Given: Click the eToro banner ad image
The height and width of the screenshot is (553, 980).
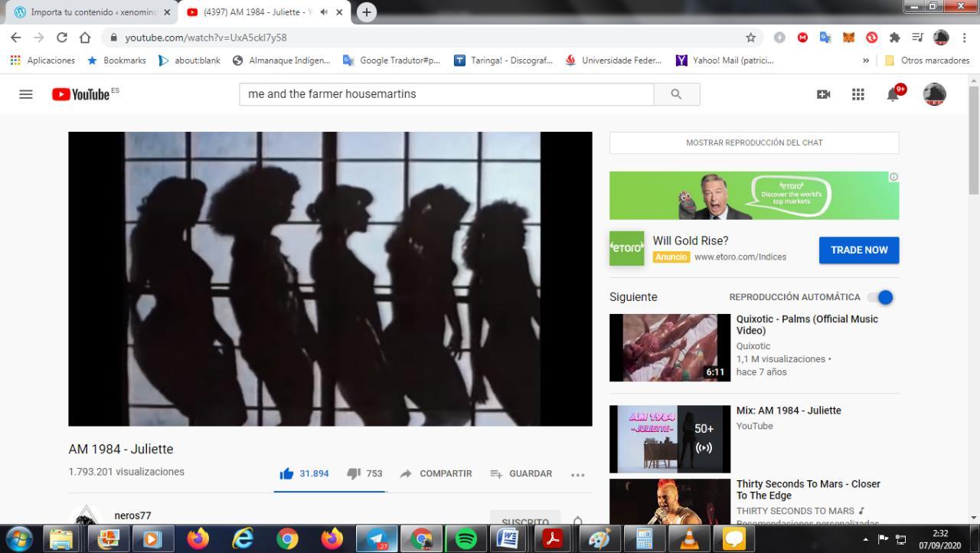Looking at the screenshot, I should pos(754,195).
